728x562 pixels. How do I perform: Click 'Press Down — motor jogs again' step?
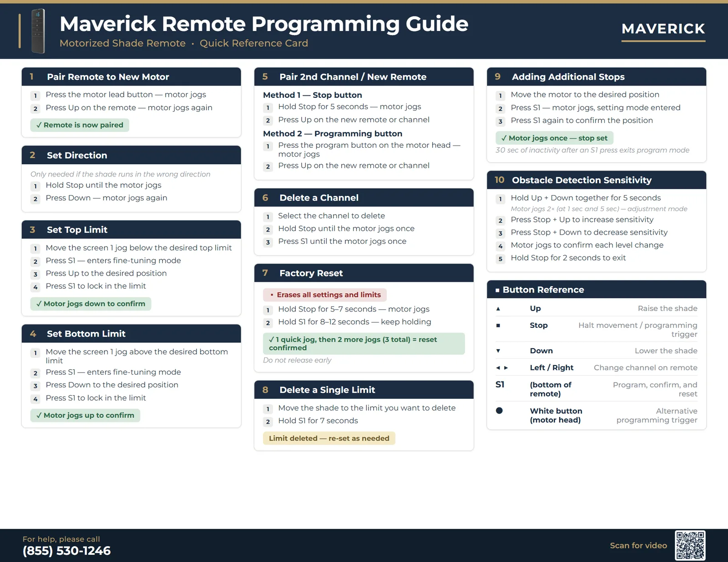(106, 198)
